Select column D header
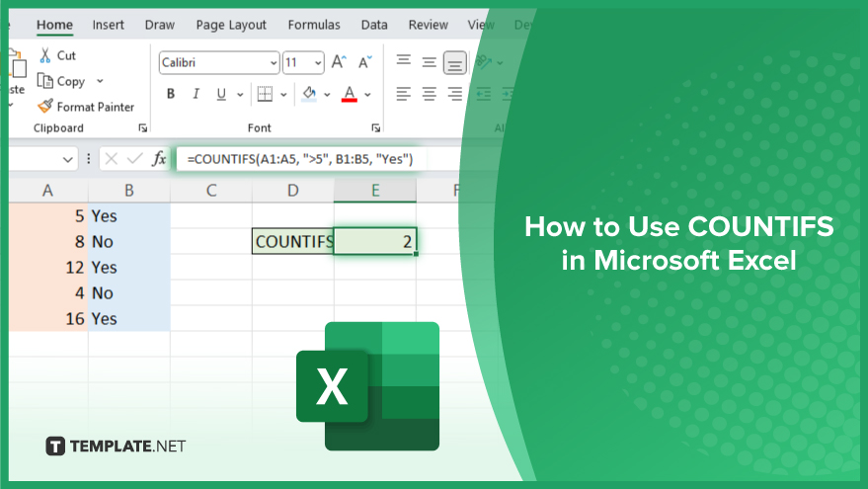This screenshot has height=489, width=868. 293,191
